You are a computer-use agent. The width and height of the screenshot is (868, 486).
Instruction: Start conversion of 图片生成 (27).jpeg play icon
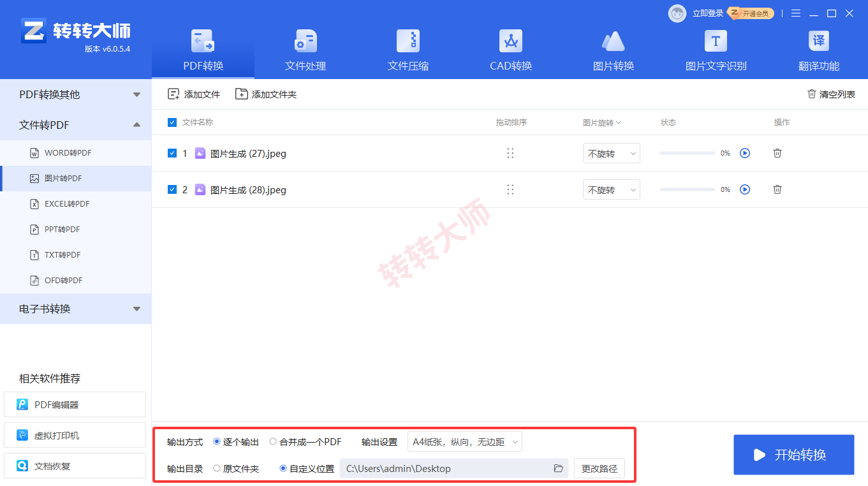pos(745,153)
